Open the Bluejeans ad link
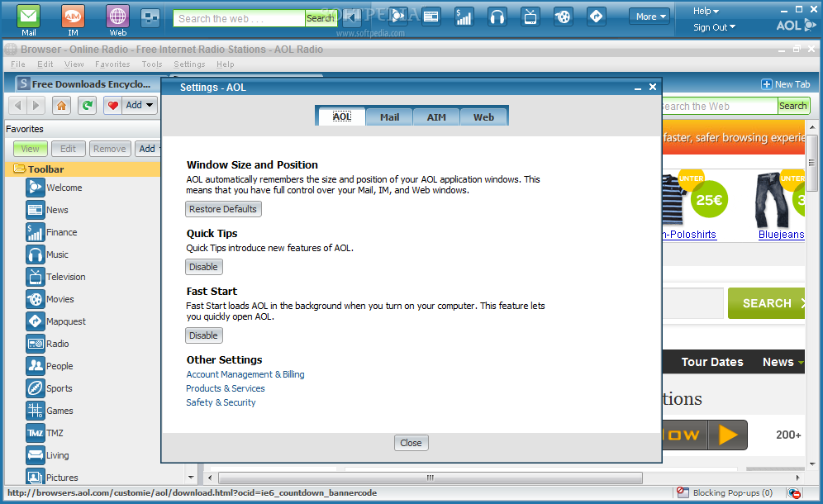The width and height of the screenshot is (823, 504). [781, 235]
